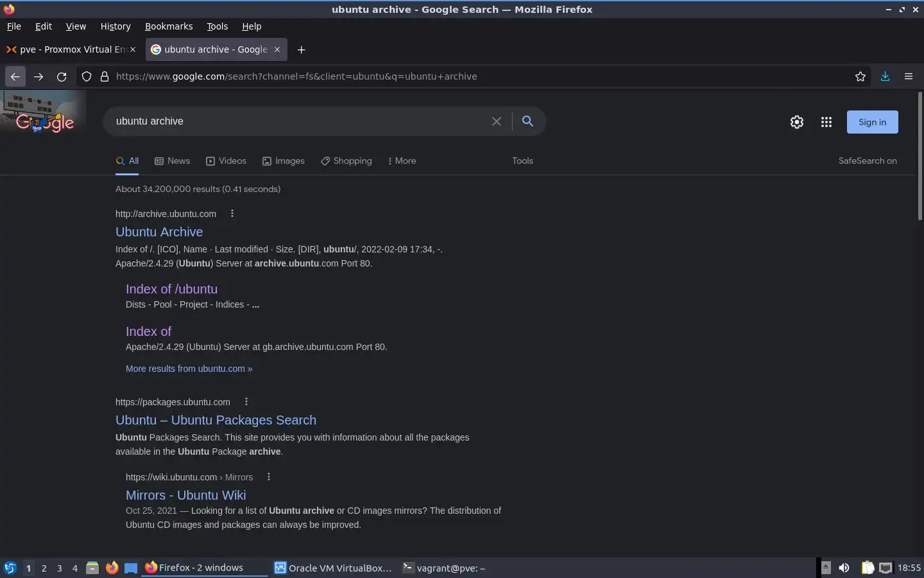Switch to workspace 2
The image size is (924, 578).
(44, 568)
